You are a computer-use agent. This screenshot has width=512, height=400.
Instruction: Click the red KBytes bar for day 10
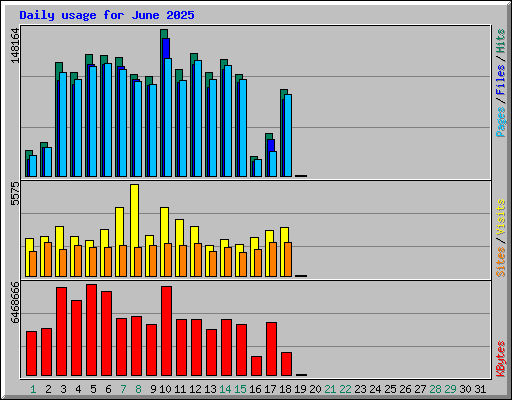click(166, 331)
